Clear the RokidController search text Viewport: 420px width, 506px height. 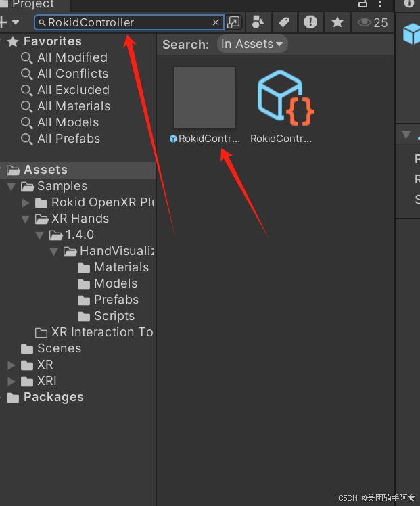(216, 22)
